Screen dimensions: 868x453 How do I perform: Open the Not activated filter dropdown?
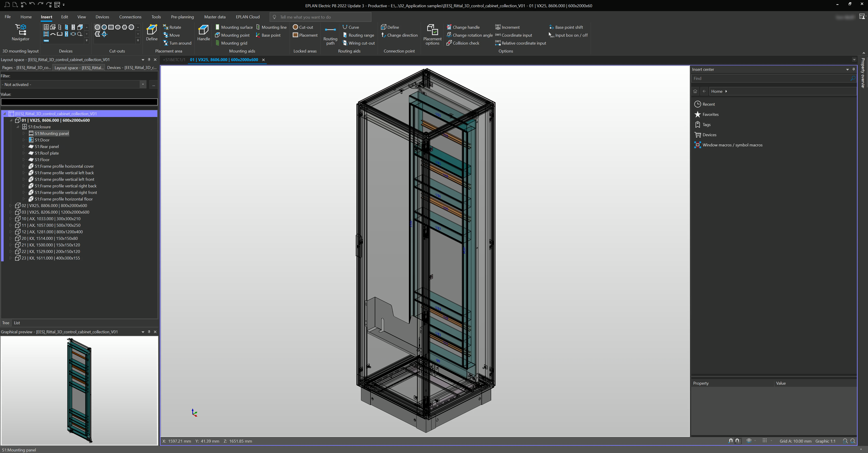click(x=143, y=85)
